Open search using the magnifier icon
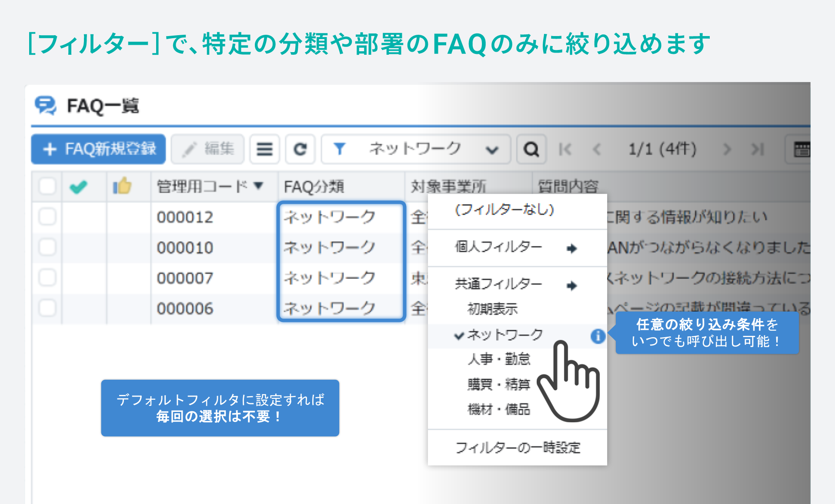This screenshot has height=504, width=835. 531,149
